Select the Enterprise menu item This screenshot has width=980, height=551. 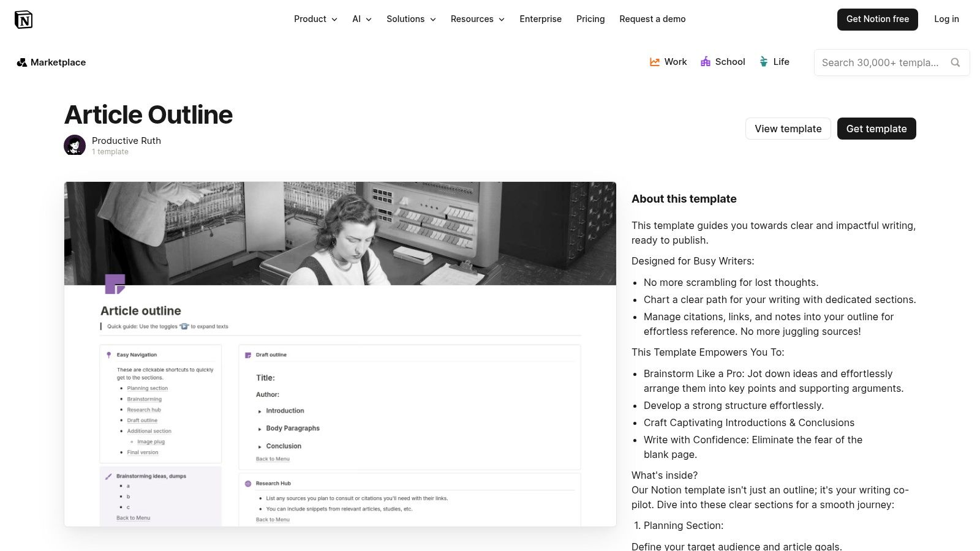(x=540, y=19)
